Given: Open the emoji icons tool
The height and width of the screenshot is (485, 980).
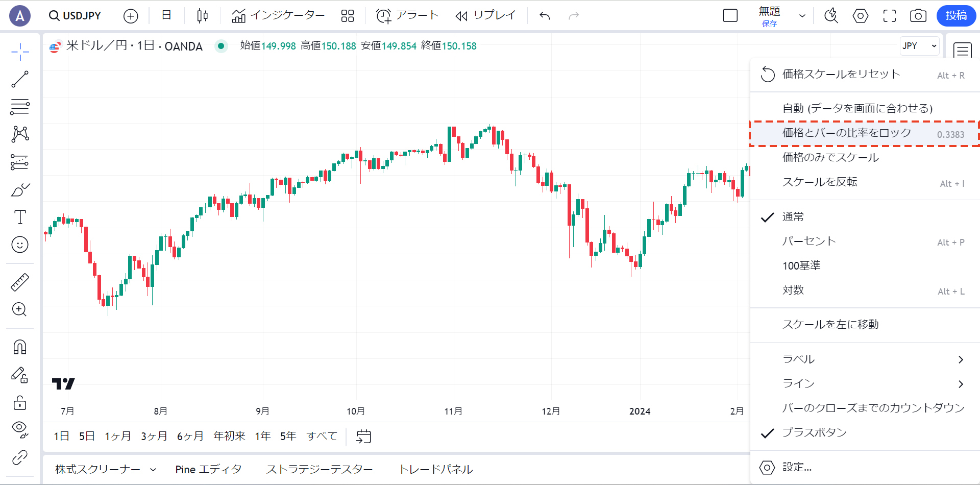Looking at the screenshot, I should [x=20, y=245].
